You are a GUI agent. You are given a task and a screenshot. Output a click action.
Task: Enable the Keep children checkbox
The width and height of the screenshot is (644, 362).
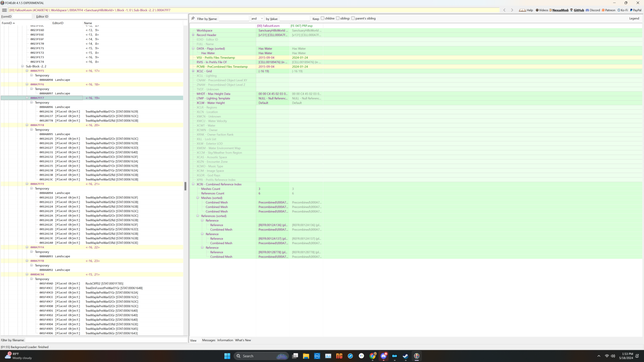322,18
